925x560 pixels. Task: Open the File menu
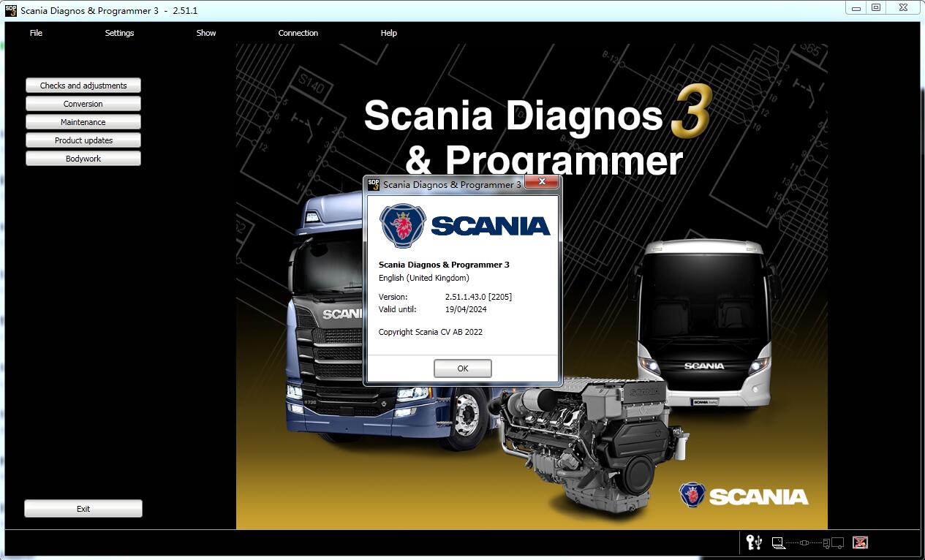tap(36, 33)
